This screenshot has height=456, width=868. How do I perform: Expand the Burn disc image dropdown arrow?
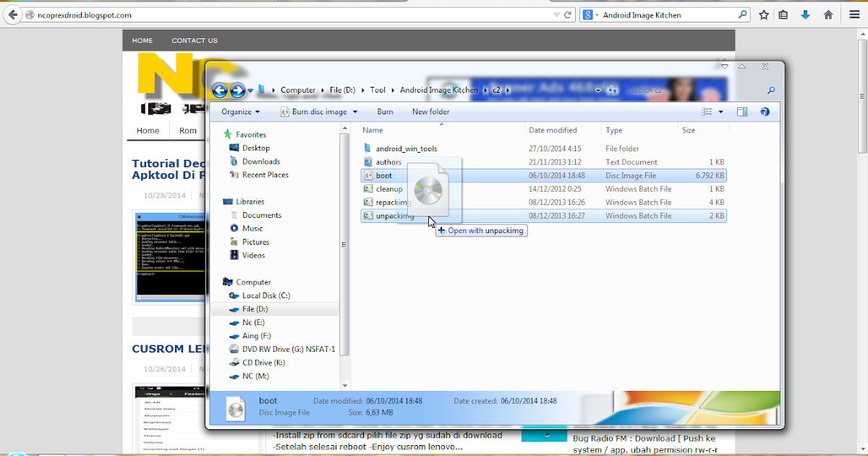click(355, 112)
